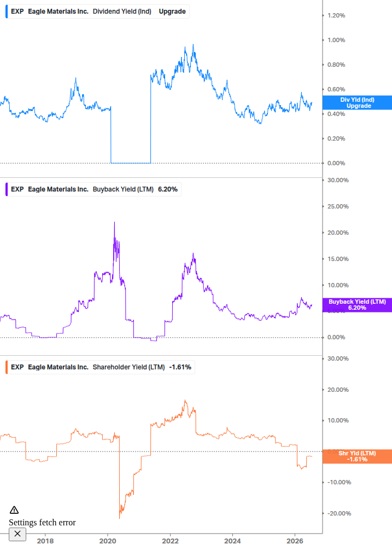392x550 pixels.
Task: Close the Settings fetch error notice
Action: 17,534
